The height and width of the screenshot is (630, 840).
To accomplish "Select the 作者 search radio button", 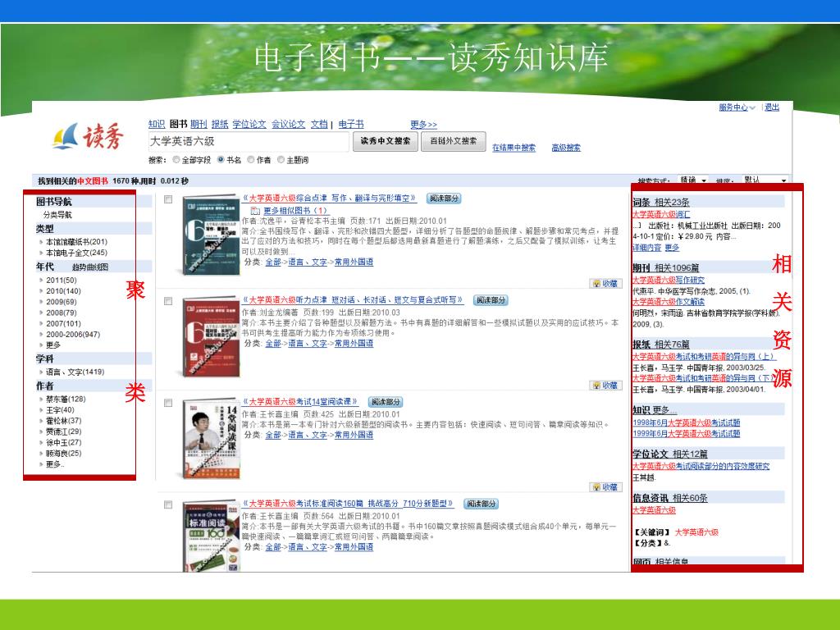I will (251, 160).
